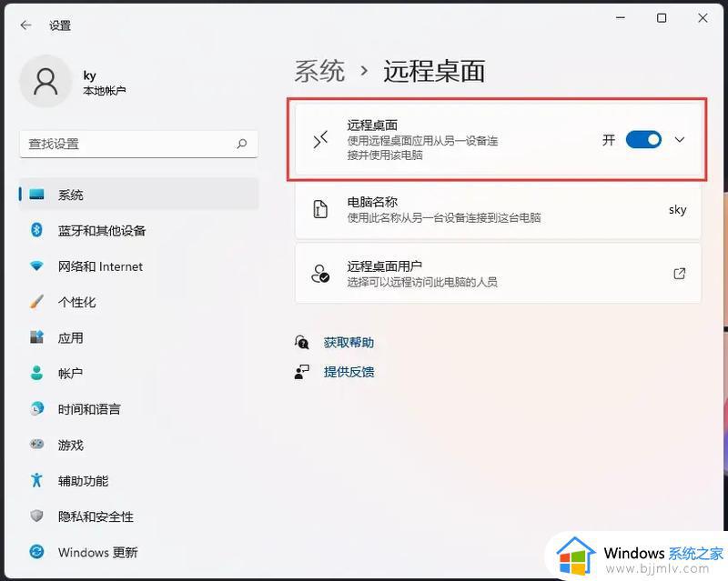Click the ky 本地帐户 profile name
Image resolution: width=728 pixels, height=581 pixels.
(x=104, y=83)
